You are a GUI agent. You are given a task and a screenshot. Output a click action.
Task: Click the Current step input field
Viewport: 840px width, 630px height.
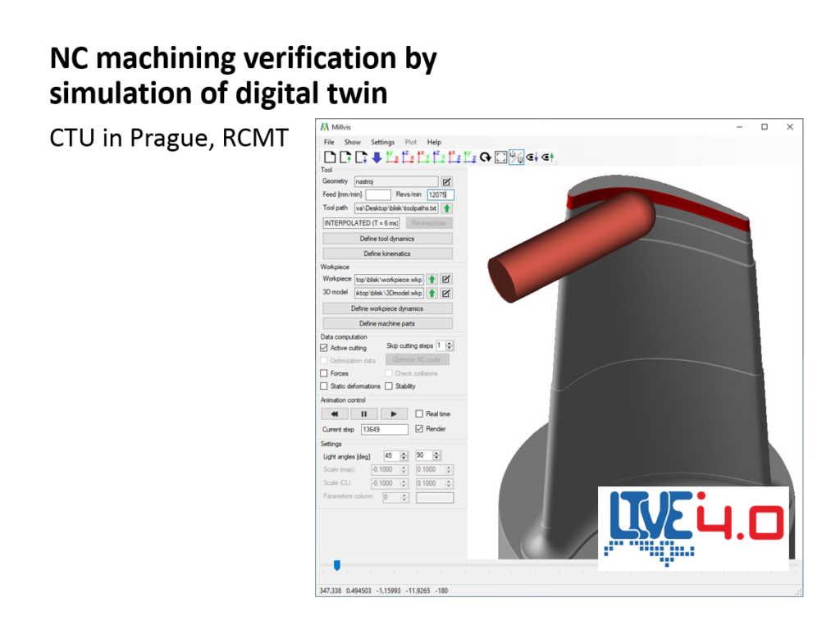coord(384,429)
